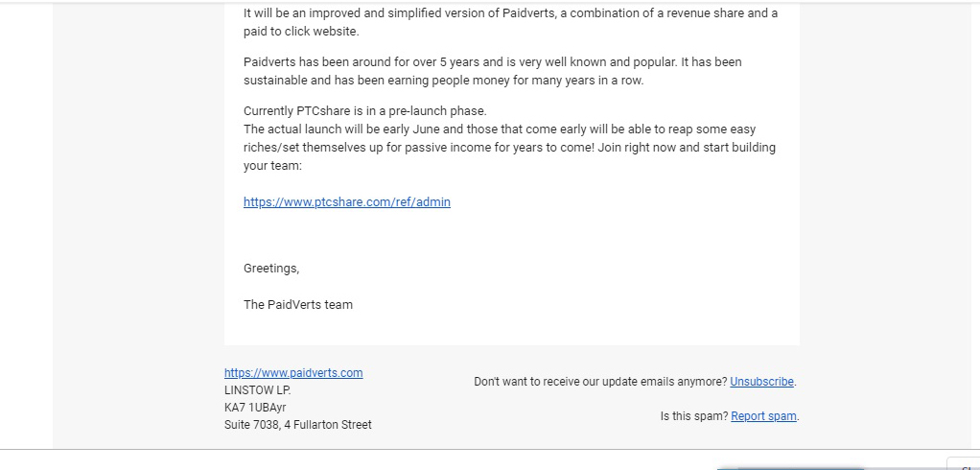Viewport: 980px width, 470px height.
Task: Click the 'your team:' line above the link
Action: point(272,166)
